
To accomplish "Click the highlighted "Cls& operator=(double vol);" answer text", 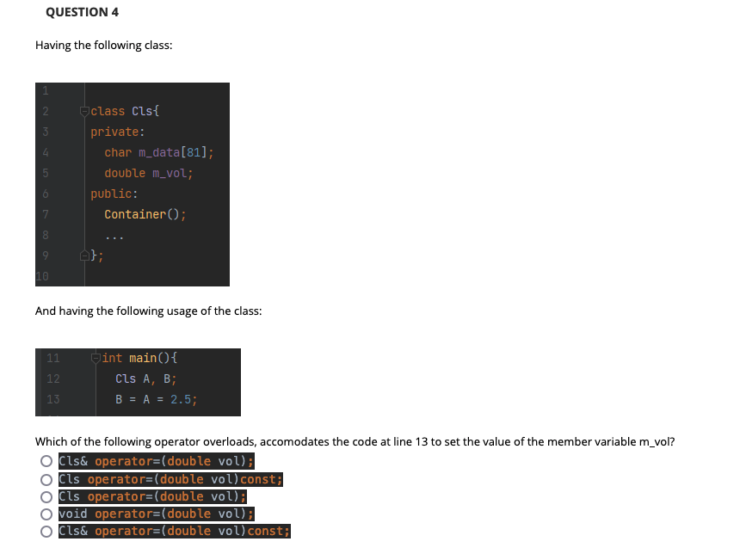I will pyautogui.click(x=155, y=461).
